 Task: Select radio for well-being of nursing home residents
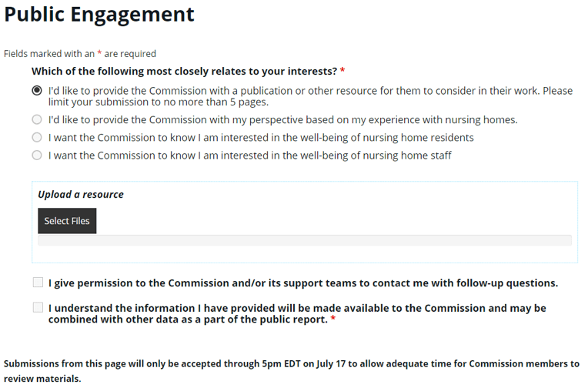37,138
